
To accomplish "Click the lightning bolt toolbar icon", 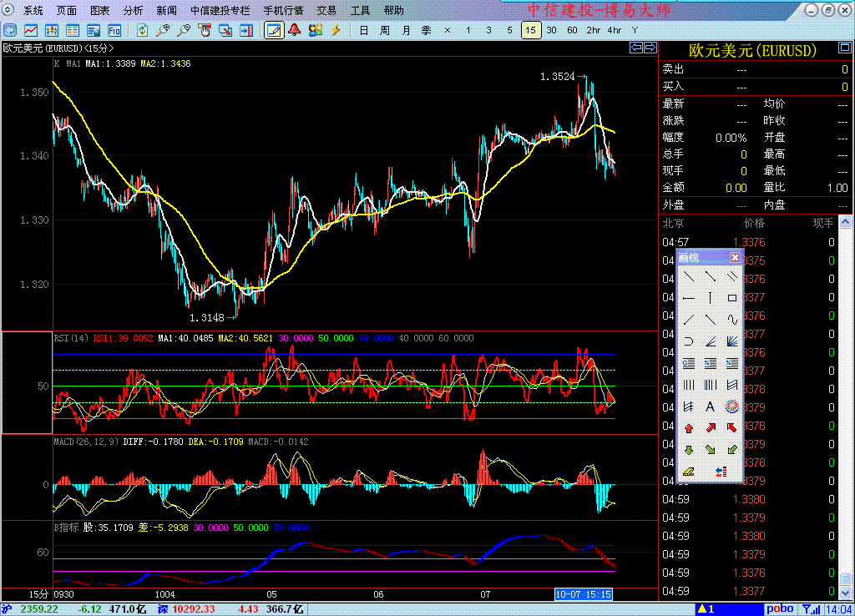I will 336,30.
